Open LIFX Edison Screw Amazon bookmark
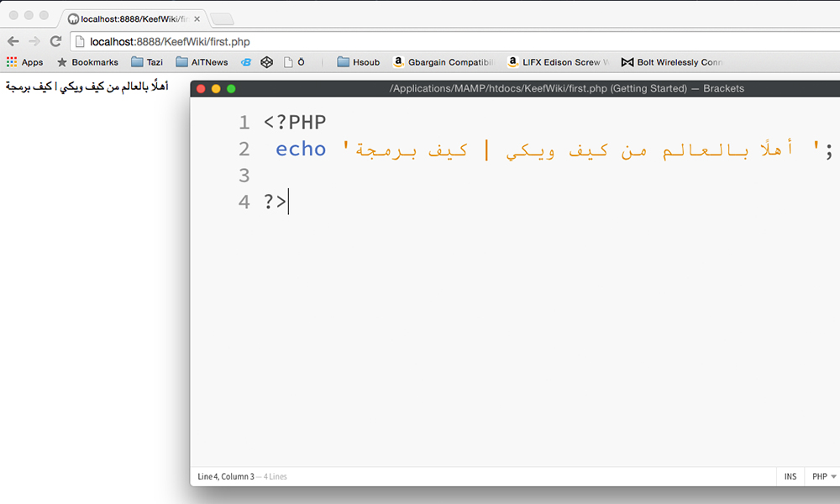 pyautogui.click(x=559, y=62)
